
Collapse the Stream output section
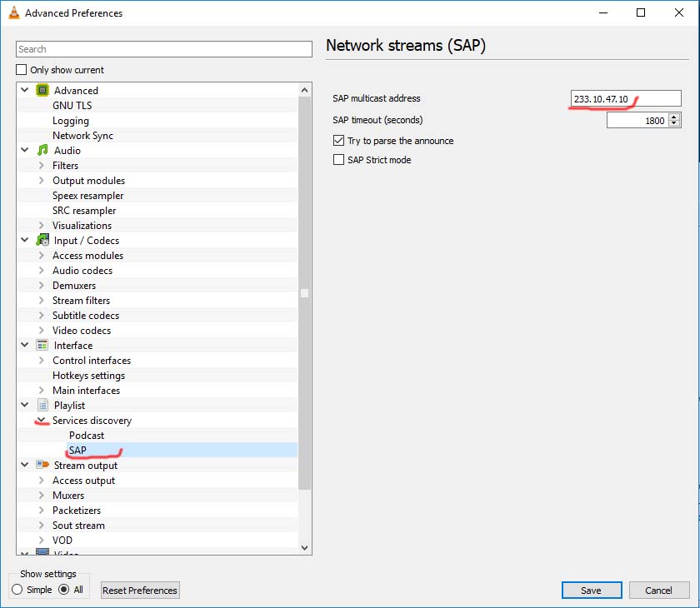[25, 465]
